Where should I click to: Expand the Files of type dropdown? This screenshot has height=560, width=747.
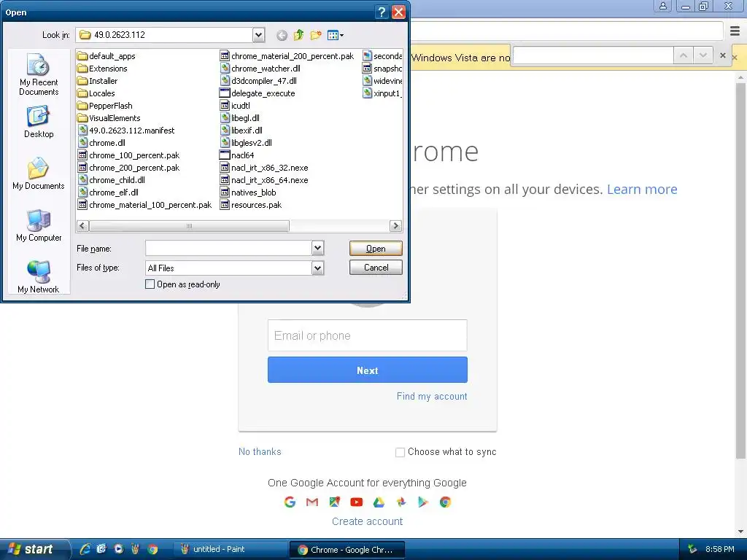[318, 268]
